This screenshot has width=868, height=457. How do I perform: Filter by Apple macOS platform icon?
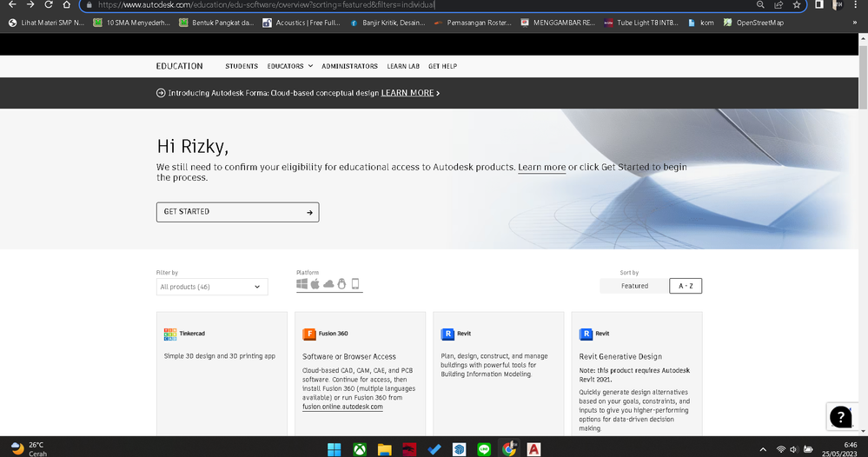(x=315, y=284)
